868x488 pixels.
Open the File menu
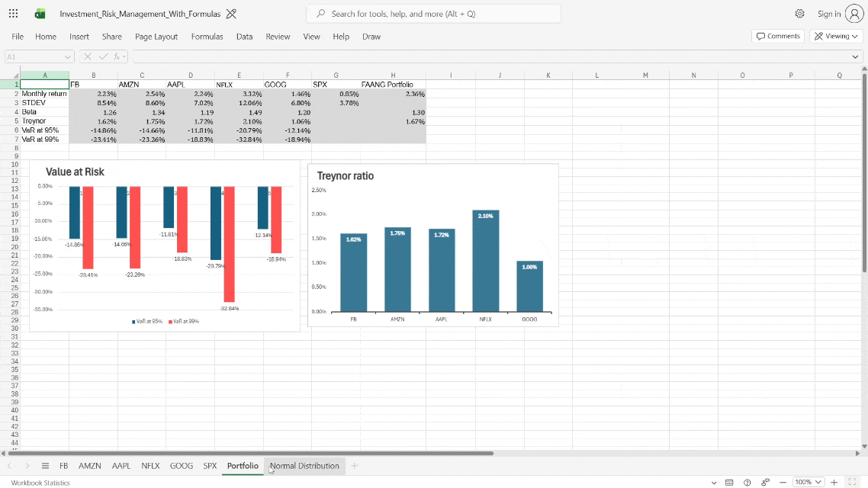point(18,37)
